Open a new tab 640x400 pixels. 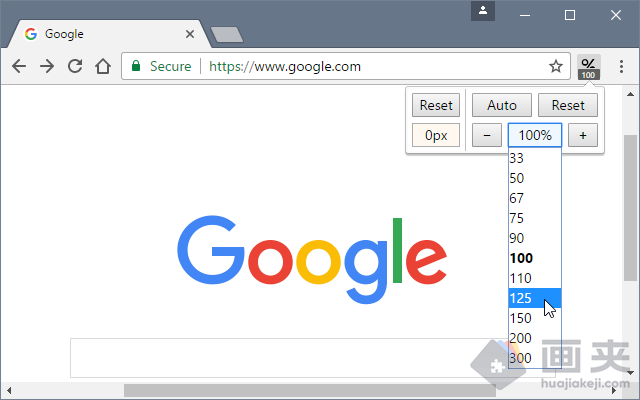pyautogui.click(x=227, y=35)
